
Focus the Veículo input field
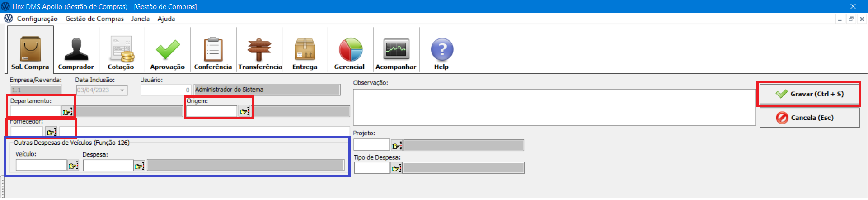tap(41, 165)
